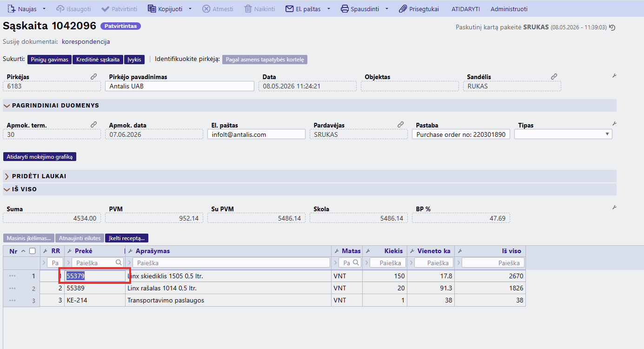644x349 pixels.
Task: Open the wrench settings icon right of Sandėlis
Action: [614, 75]
